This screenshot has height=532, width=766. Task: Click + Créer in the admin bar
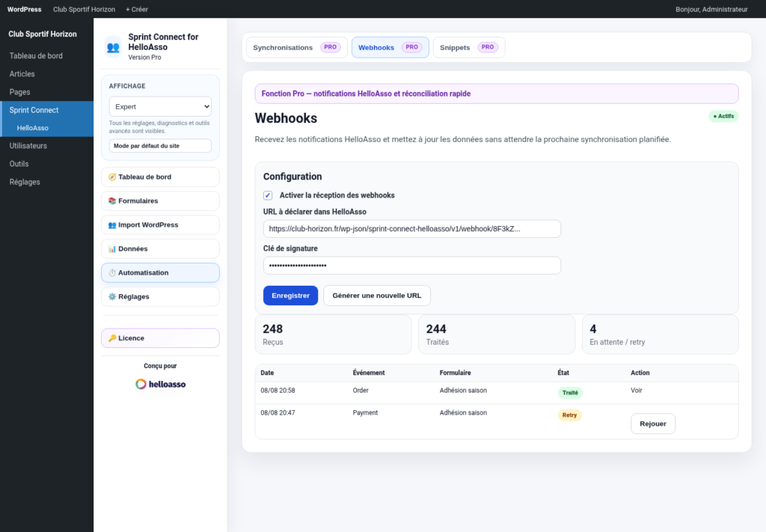point(137,9)
